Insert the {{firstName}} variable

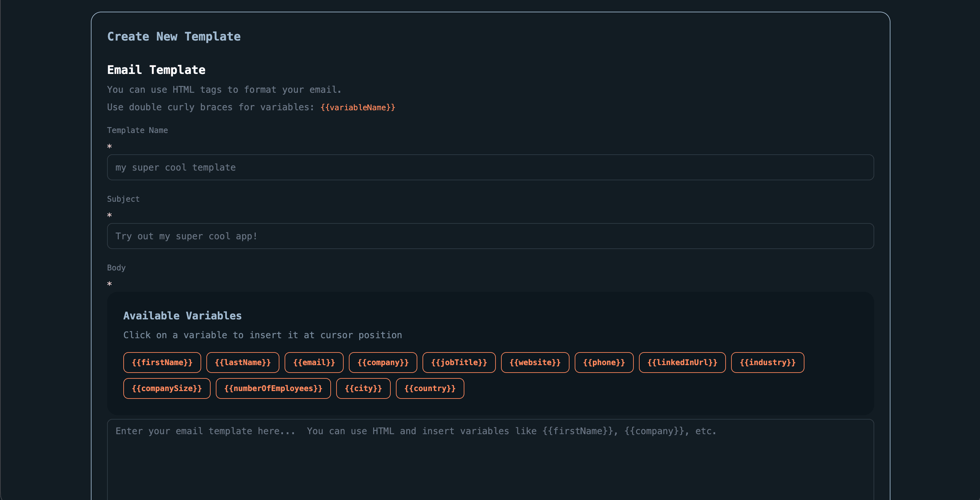(x=162, y=363)
